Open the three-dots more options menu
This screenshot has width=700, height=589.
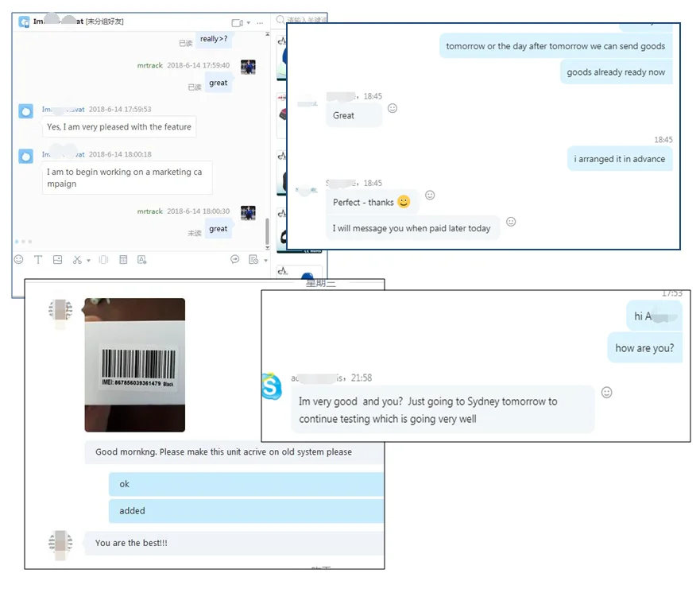point(260,23)
